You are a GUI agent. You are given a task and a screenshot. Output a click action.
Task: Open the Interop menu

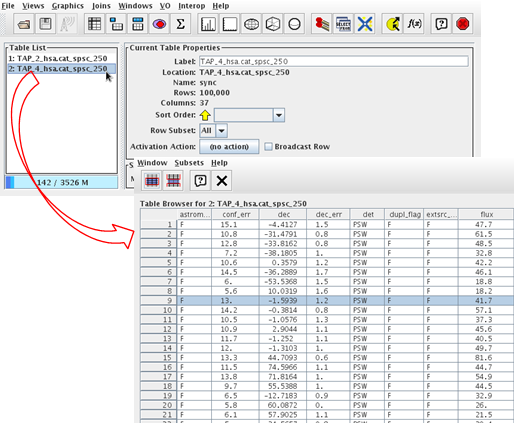[x=192, y=6]
